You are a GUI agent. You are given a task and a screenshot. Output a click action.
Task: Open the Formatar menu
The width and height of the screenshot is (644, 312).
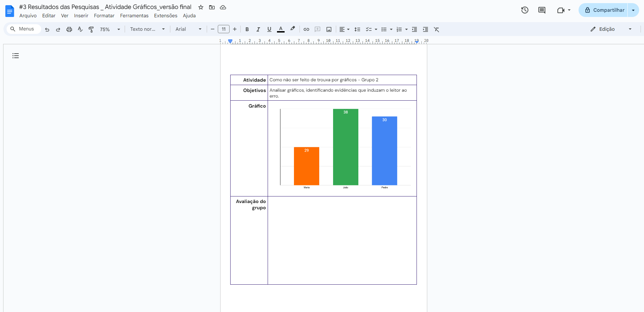click(x=104, y=16)
